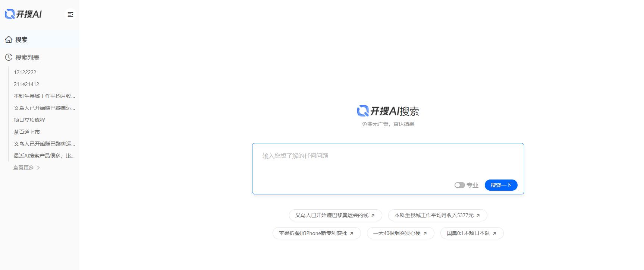Toggle the 专业 mode switch

(459, 185)
